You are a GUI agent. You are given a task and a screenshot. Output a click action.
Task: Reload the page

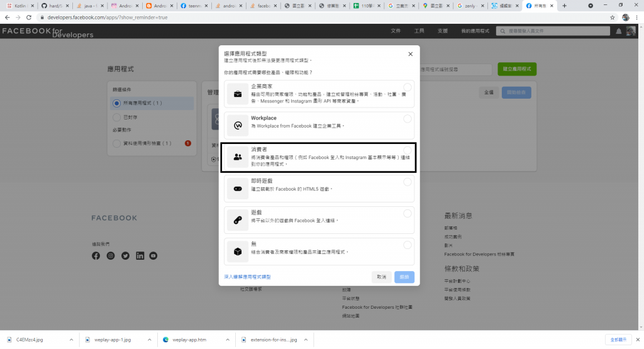(x=29, y=17)
